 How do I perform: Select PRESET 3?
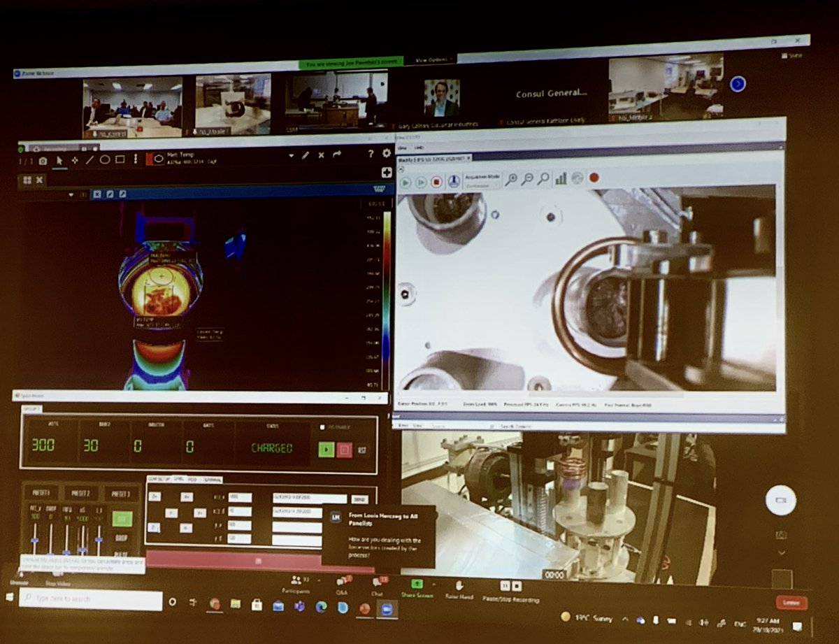[x=122, y=493]
